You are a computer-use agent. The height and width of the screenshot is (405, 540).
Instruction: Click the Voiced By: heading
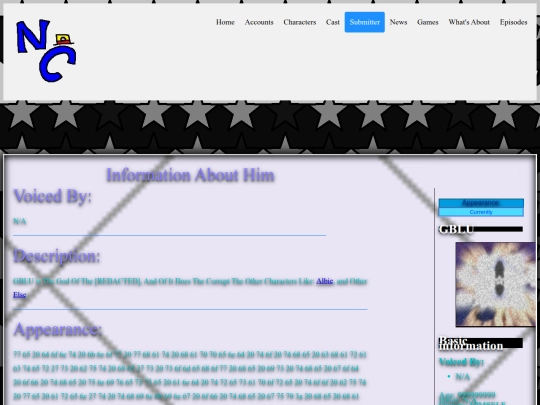(52, 196)
